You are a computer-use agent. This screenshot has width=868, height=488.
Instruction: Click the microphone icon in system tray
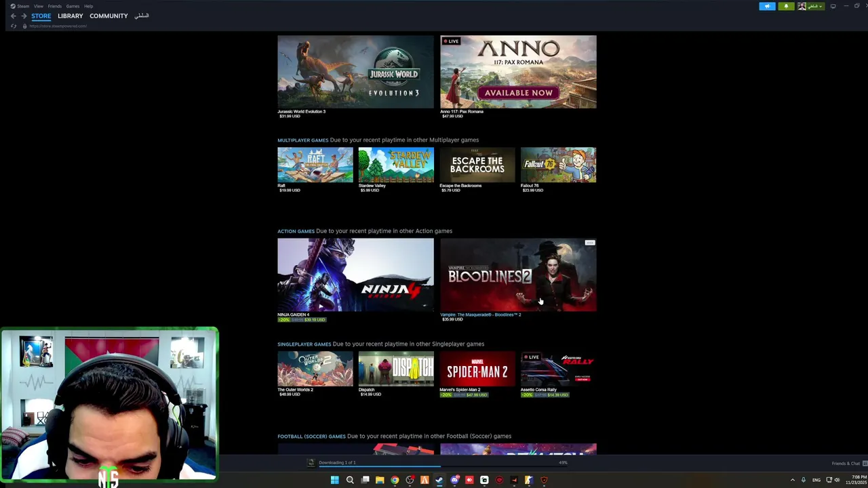(x=804, y=480)
